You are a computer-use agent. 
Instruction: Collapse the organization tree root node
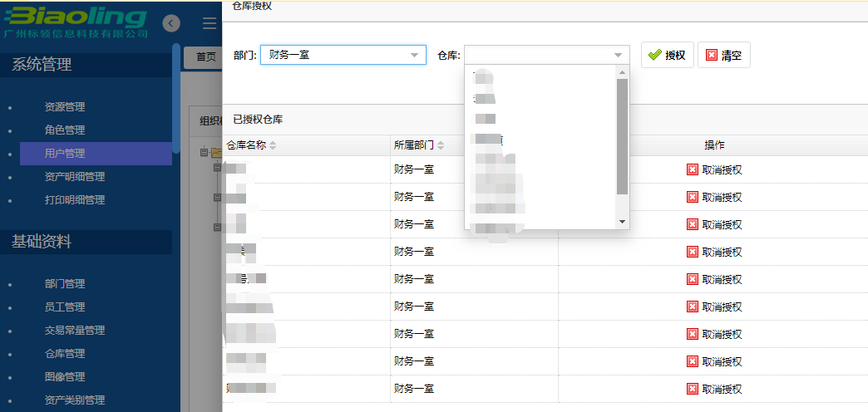point(203,152)
